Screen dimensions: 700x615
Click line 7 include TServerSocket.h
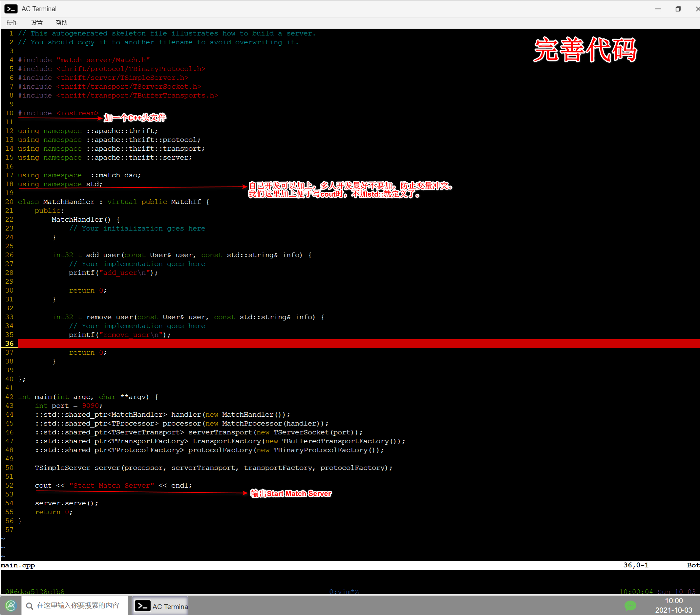tap(110, 87)
